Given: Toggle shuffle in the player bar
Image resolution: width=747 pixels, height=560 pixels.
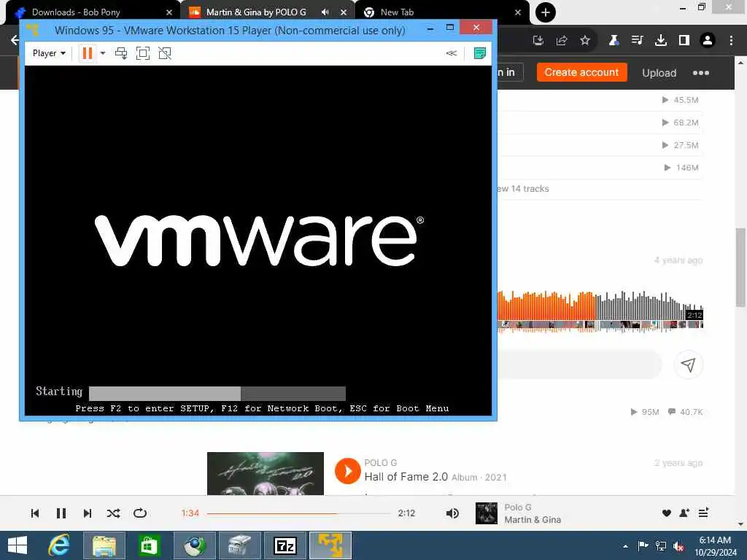Looking at the screenshot, I should (x=113, y=513).
